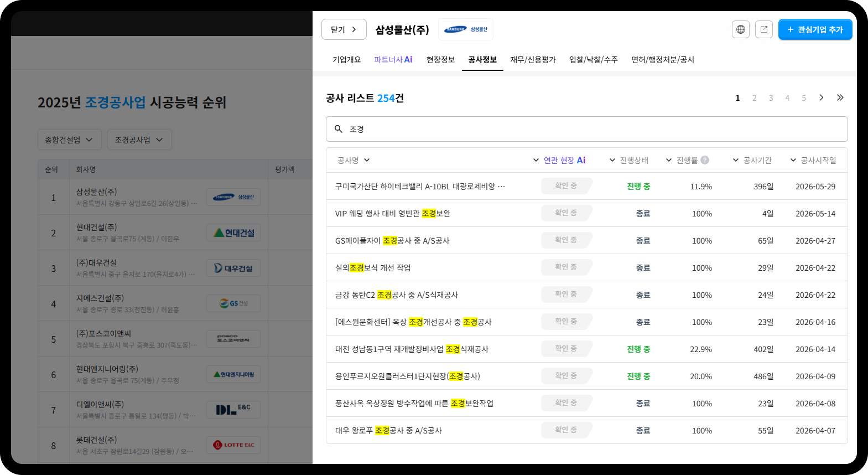Image resolution: width=868 pixels, height=475 pixels.
Task: Open 에스원문화센터 옥상 조경개선공사 row
Action: tap(587, 322)
